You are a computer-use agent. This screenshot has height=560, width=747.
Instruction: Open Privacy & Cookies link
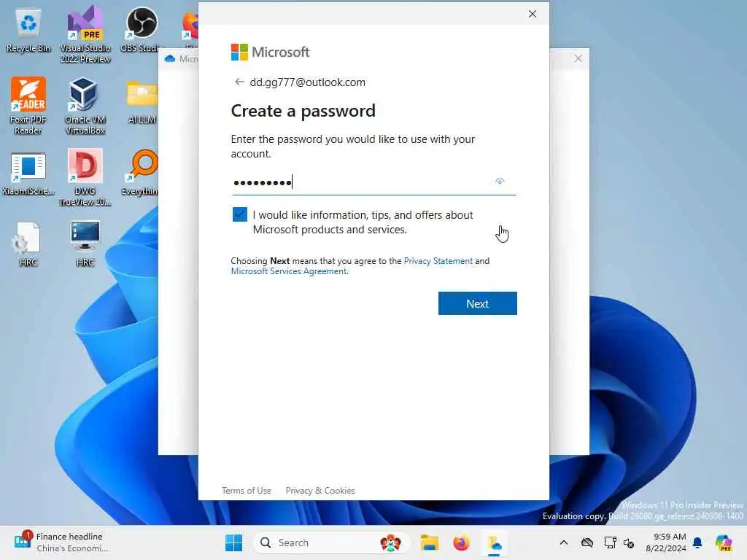click(x=320, y=491)
